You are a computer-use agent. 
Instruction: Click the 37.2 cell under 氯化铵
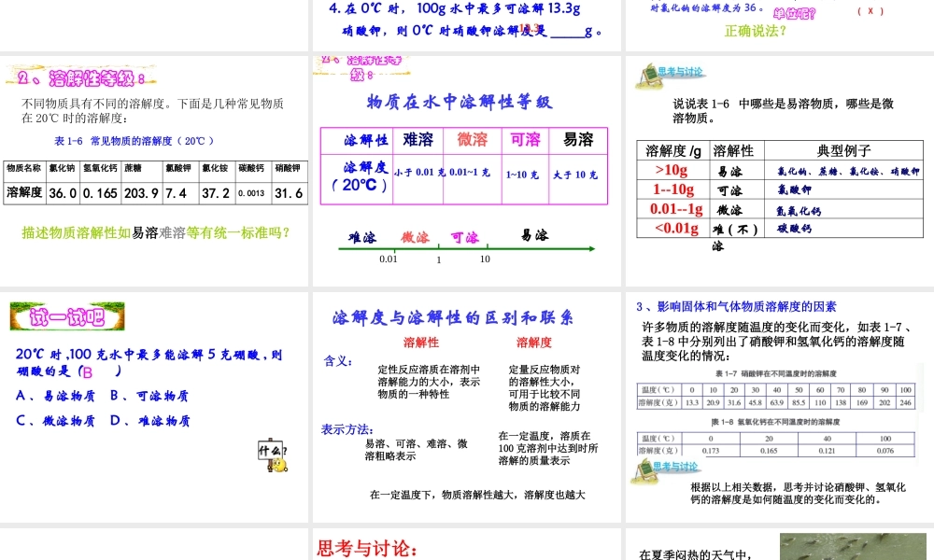click(x=217, y=193)
